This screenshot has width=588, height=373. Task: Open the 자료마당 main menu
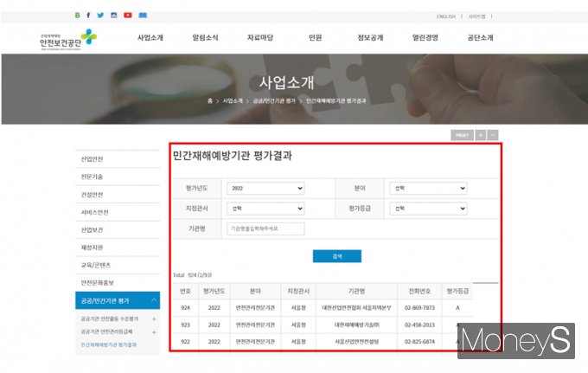coord(260,37)
